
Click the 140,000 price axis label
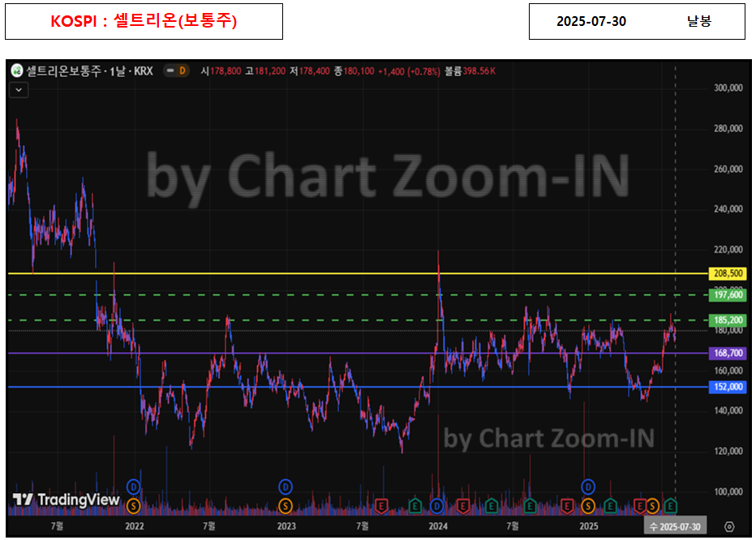coord(728,410)
